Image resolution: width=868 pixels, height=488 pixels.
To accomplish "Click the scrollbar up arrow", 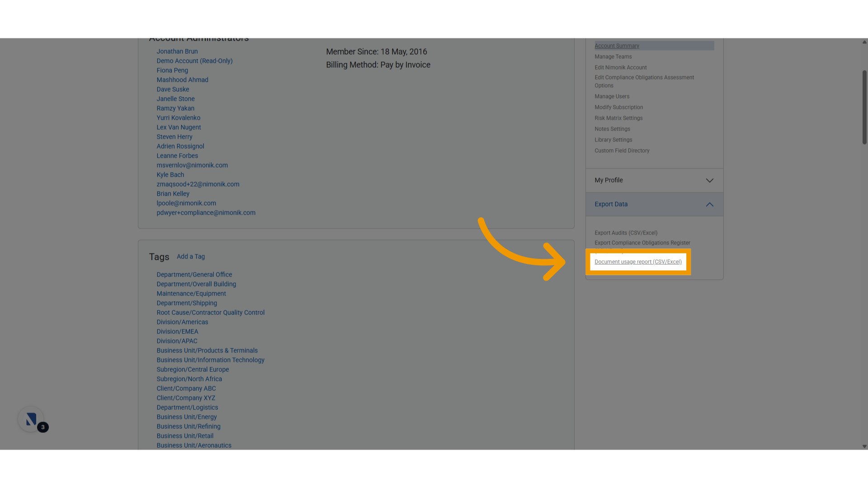I will click(x=864, y=42).
